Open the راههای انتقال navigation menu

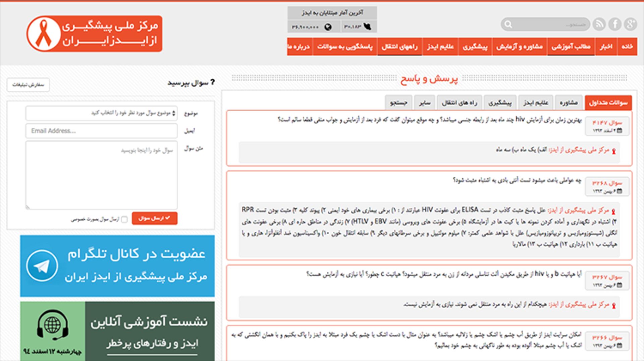[x=399, y=47]
